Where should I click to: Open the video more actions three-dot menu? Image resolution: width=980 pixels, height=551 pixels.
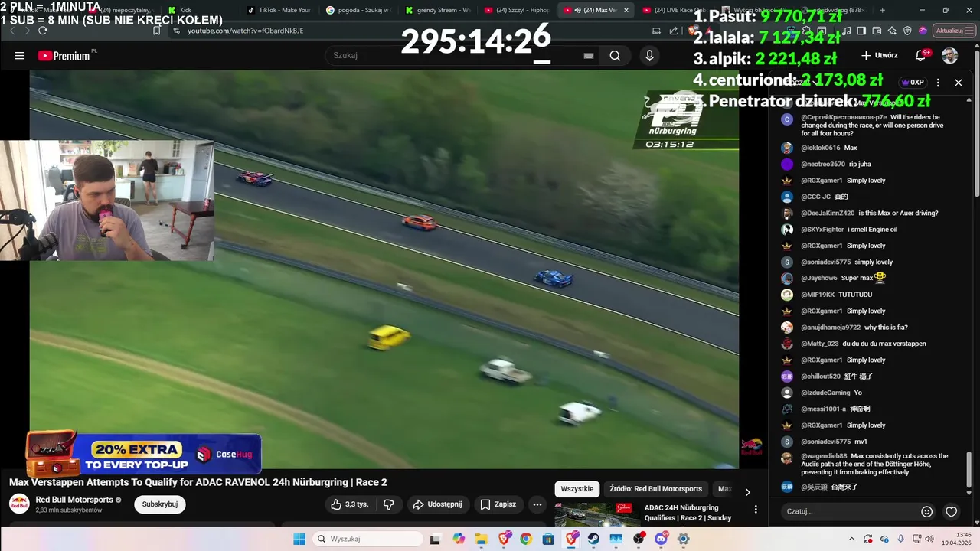click(x=537, y=504)
